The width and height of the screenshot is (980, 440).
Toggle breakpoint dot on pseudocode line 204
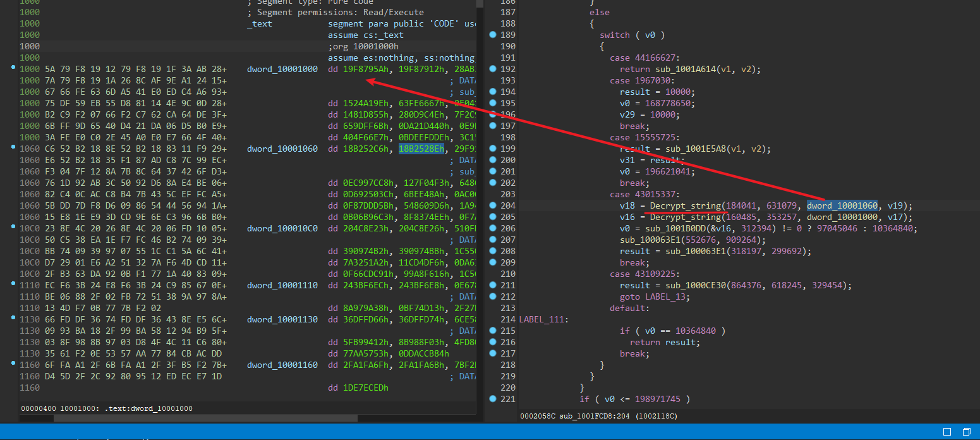493,205
